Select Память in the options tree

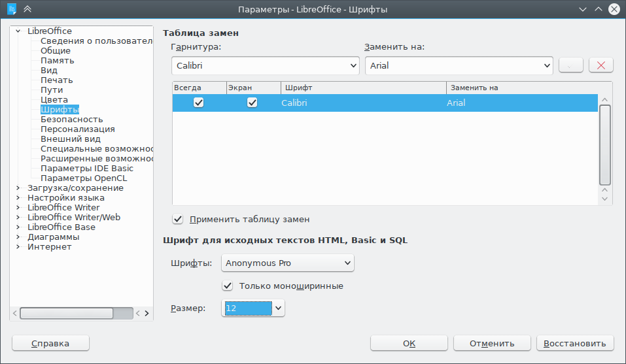pos(58,61)
